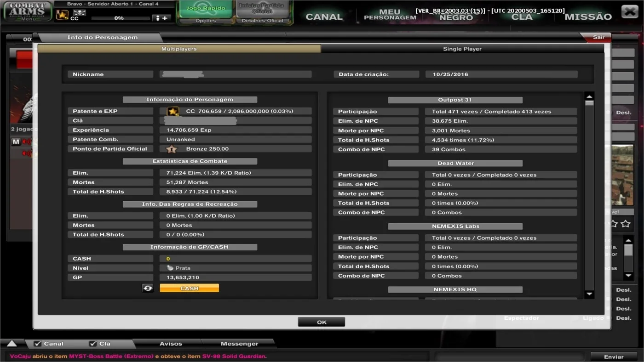The height and width of the screenshot is (362, 644).
Task: Click SV-98 Solid Guardian in ticker
Action: coord(234,356)
